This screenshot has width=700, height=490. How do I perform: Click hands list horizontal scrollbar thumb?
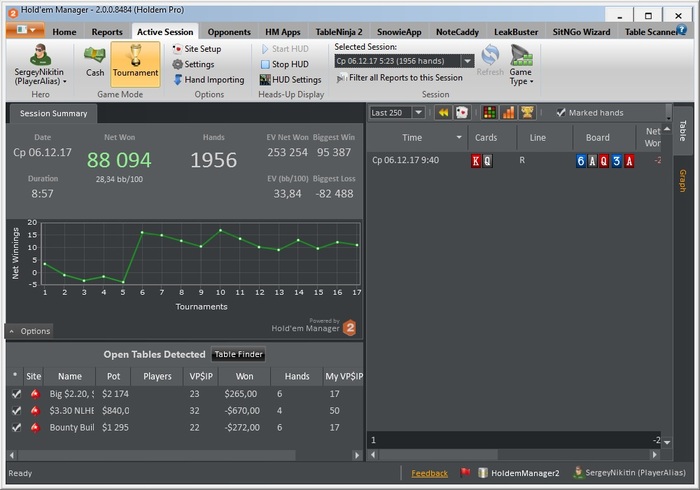[x=438, y=455]
